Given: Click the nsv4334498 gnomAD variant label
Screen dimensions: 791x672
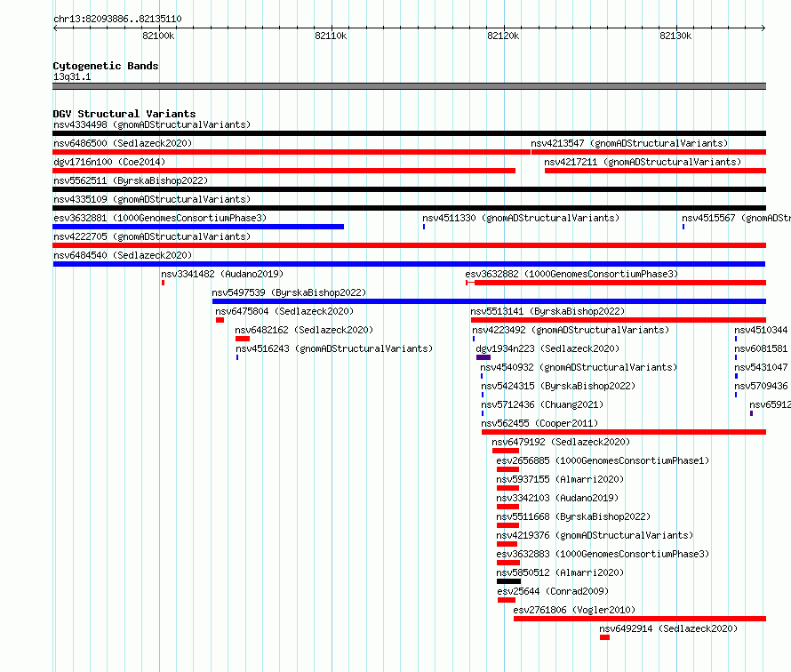Looking at the screenshot, I should tap(152, 124).
